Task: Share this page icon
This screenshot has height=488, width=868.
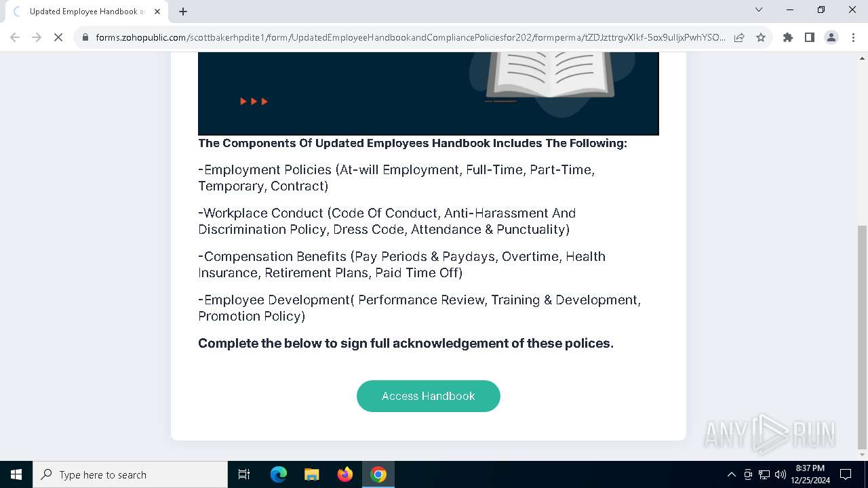Action: click(x=739, y=37)
